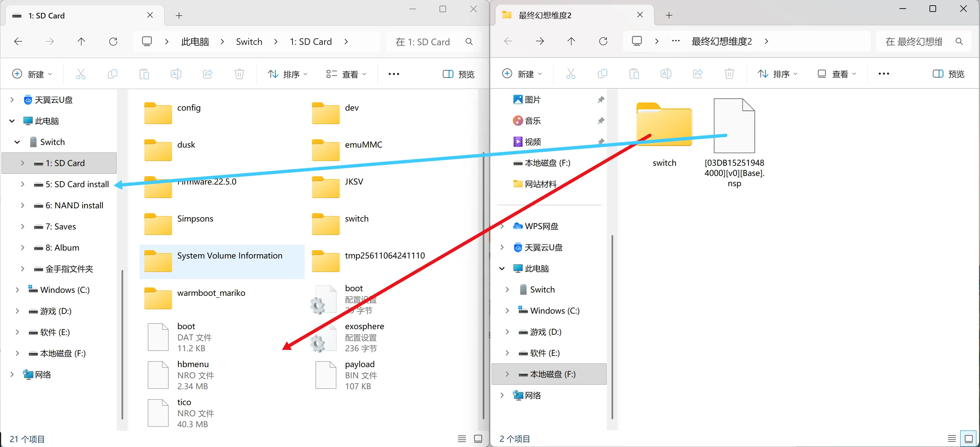
Task: Click Rename icon in SD Card window toolbar
Action: pyautogui.click(x=176, y=74)
